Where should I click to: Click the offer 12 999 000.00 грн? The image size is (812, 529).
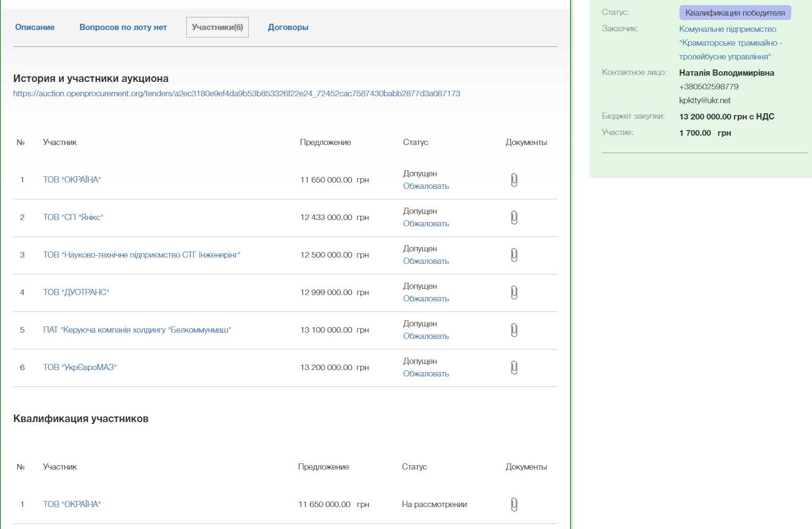pos(334,293)
